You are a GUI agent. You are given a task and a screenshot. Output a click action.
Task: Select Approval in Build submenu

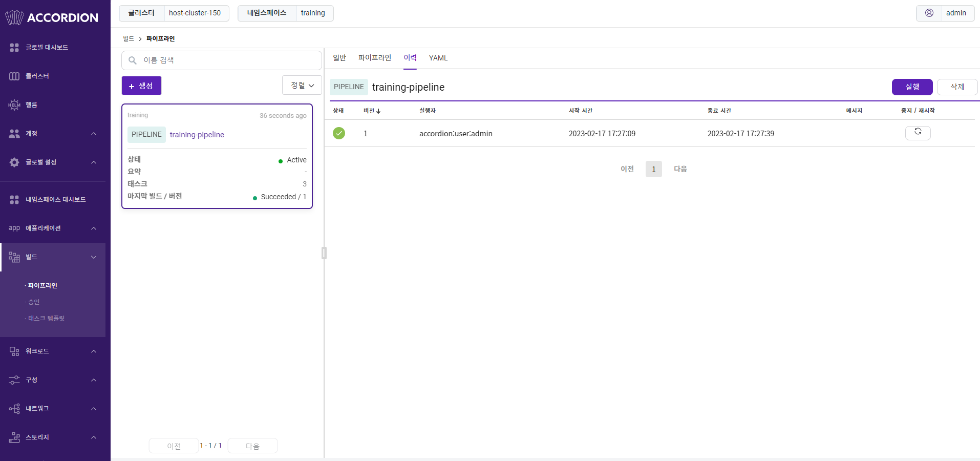(x=34, y=302)
